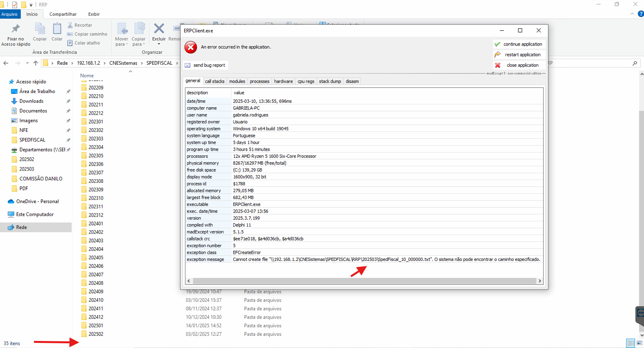The width and height of the screenshot is (644, 348).
Task: Click the Colar paste icon
Action: [x=57, y=29]
